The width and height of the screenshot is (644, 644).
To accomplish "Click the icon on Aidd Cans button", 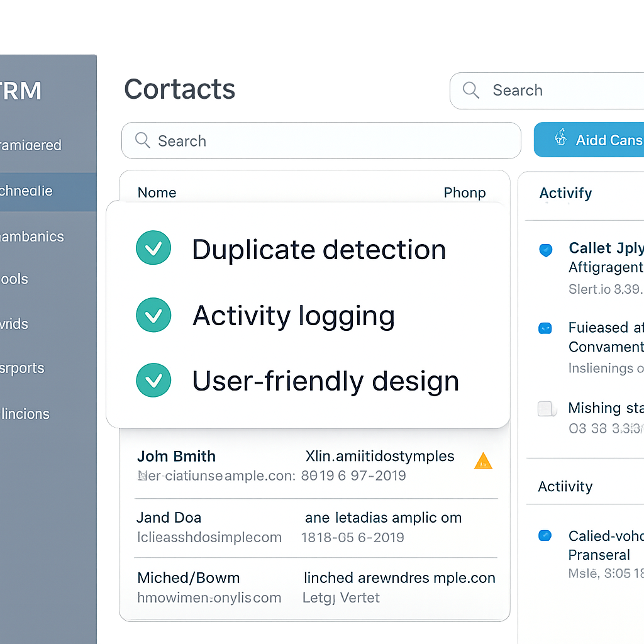I will (x=561, y=137).
